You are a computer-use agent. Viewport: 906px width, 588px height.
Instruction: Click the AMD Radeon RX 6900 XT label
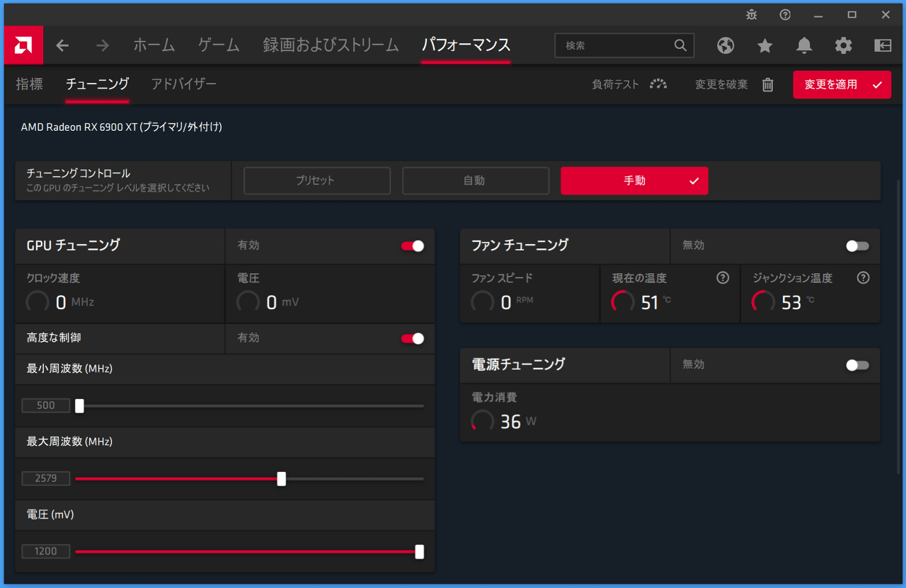pos(122,127)
